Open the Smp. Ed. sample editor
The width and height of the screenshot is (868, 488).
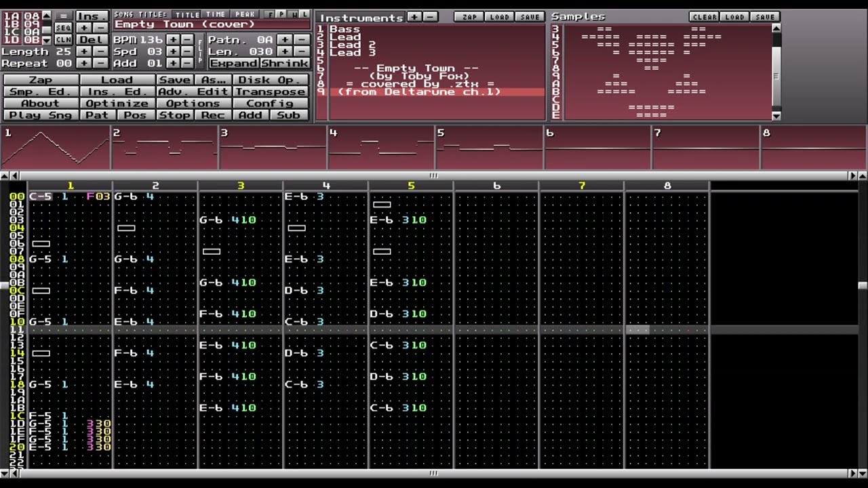click(x=41, y=91)
